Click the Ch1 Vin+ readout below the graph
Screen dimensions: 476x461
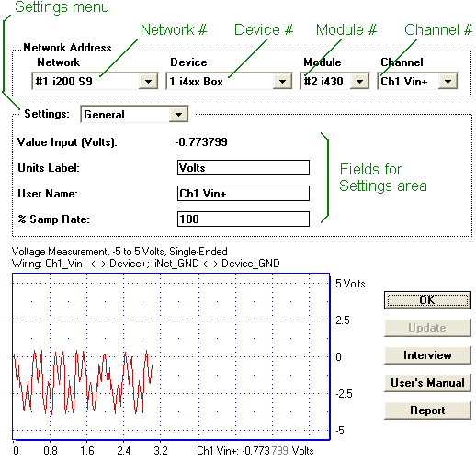(x=255, y=451)
